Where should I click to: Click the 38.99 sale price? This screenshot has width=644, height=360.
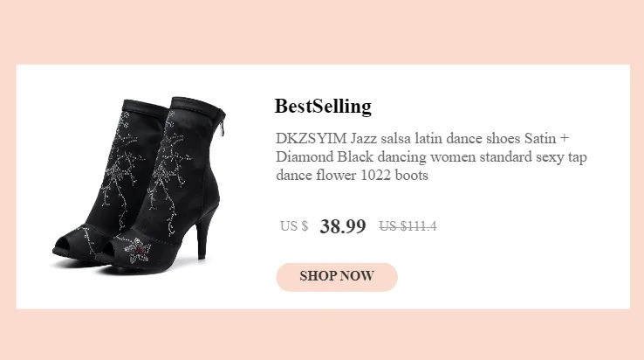(x=343, y=226)
